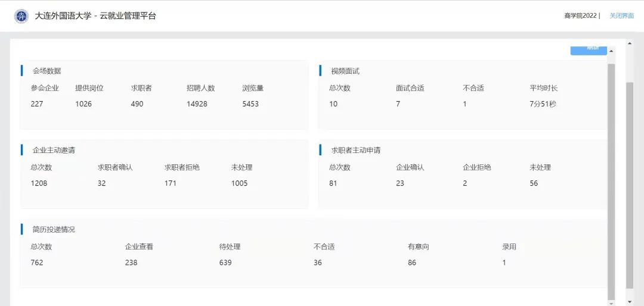This screenshot has height=306, width=644.
Task: Click the 商学院2022 account name
Action: (580, 16)
